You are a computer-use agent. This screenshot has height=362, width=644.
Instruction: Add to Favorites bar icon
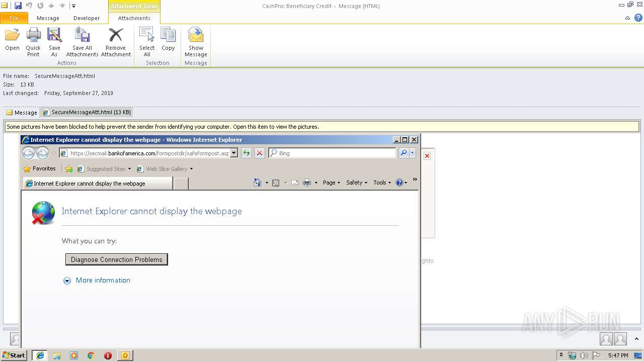(x=69, y=169)
